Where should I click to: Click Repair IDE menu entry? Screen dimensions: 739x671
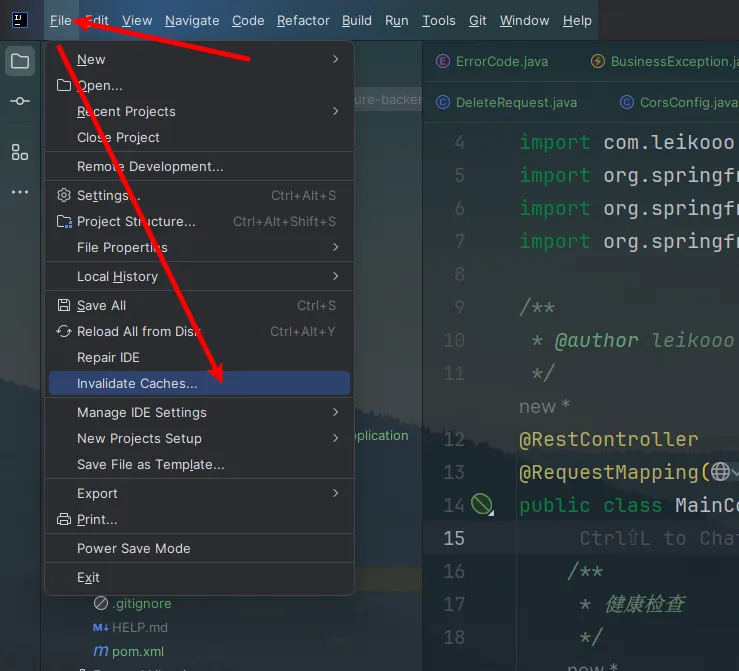[x=108, y=358]
